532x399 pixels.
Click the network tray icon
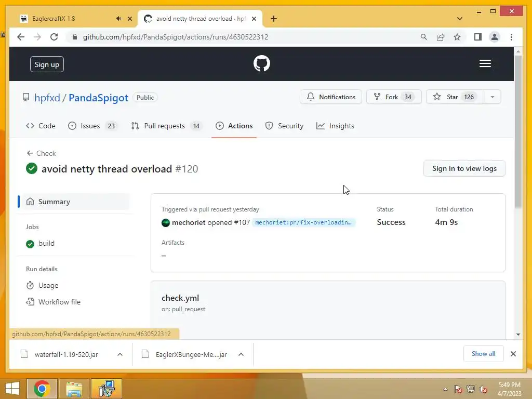coord(471,389)
